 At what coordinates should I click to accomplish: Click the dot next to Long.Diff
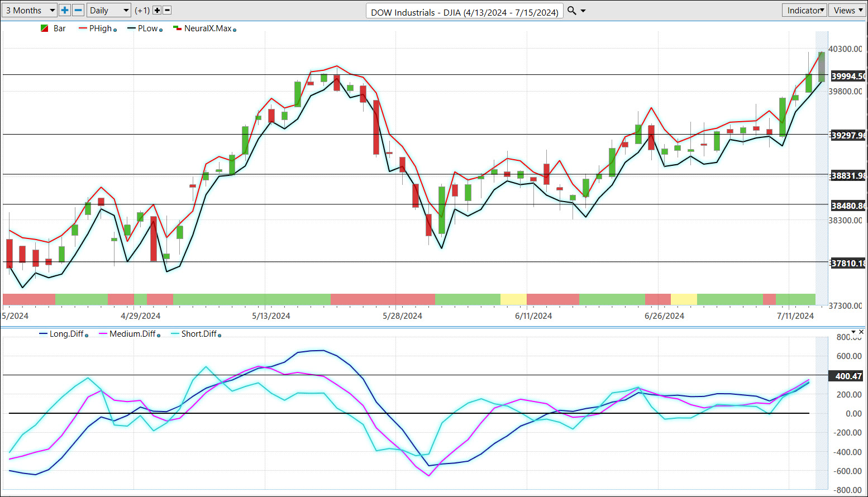87,336
